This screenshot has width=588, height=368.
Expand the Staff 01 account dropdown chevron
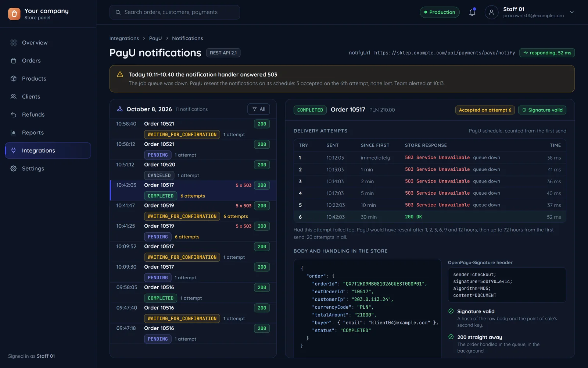(x=572, y=12)
